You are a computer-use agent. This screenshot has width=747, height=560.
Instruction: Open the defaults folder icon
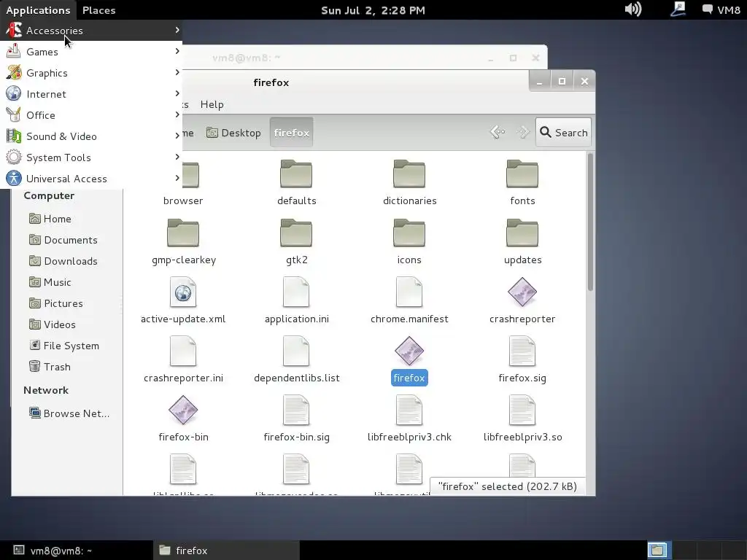click(296, 174)
